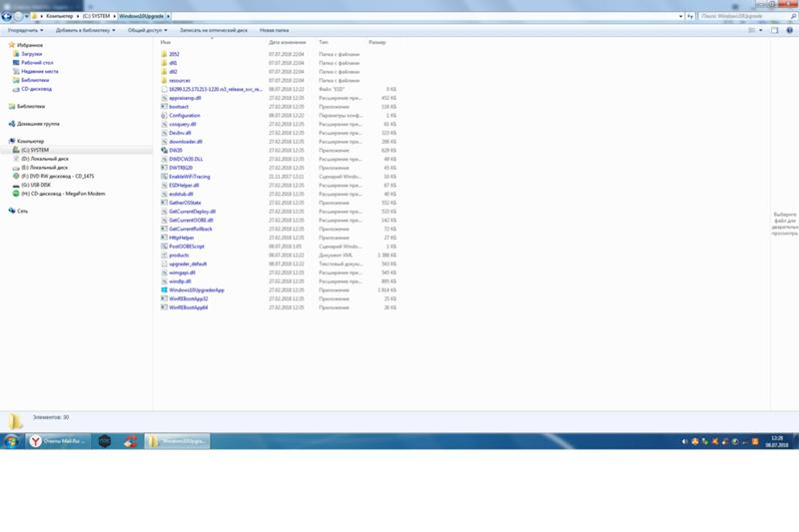
Task: Open the Help icon
Action: point(789,31)
